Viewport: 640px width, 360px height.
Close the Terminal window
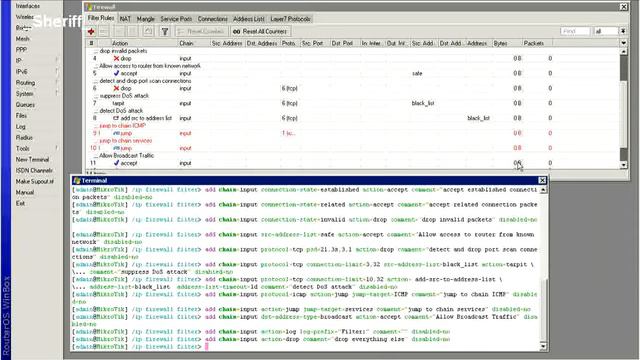click(x=542, y=180)
